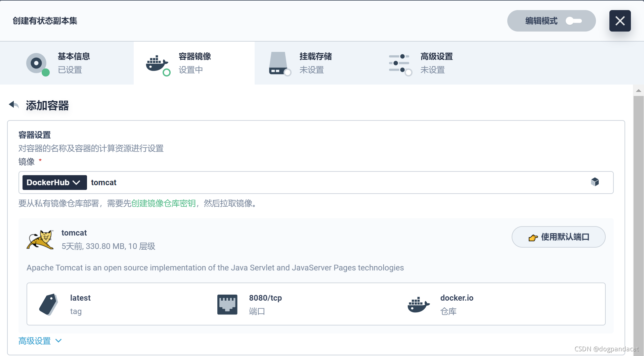Click the tag icon beside latest

49,304
